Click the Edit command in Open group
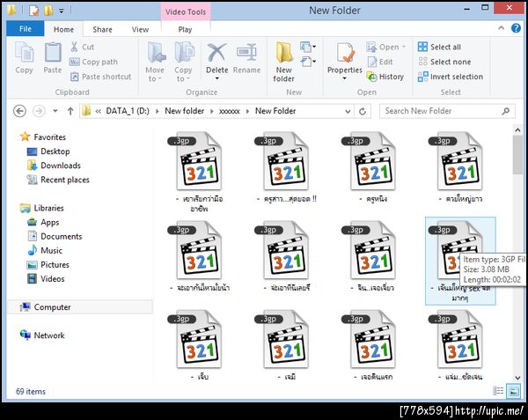This screenshot has height=420, width=528. point(380,62)
